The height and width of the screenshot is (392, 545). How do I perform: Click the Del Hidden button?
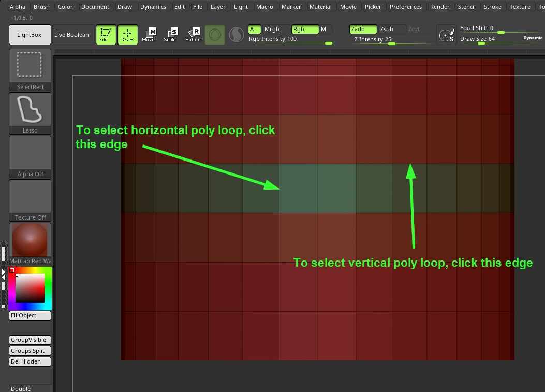point(30,361)
